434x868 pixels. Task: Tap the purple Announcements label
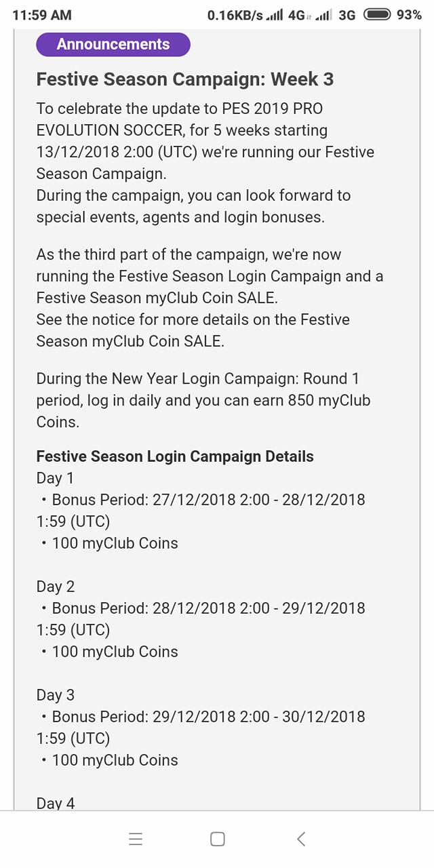click(113, 45)
